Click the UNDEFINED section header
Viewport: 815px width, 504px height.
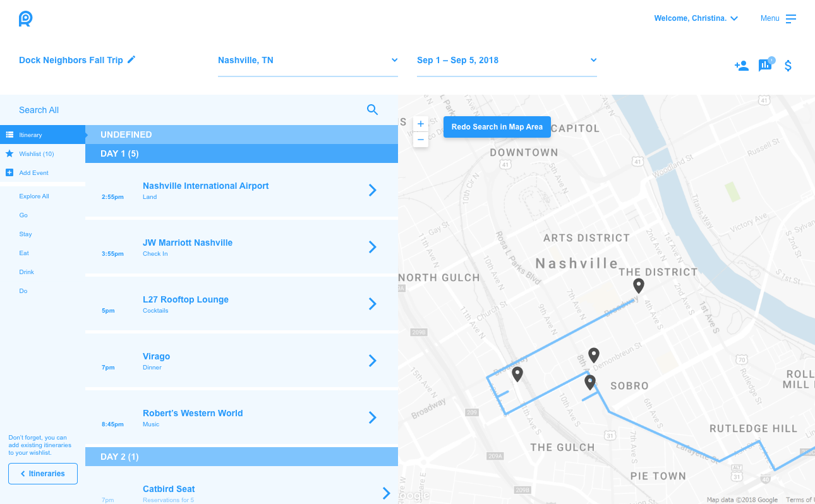point(241,135)
